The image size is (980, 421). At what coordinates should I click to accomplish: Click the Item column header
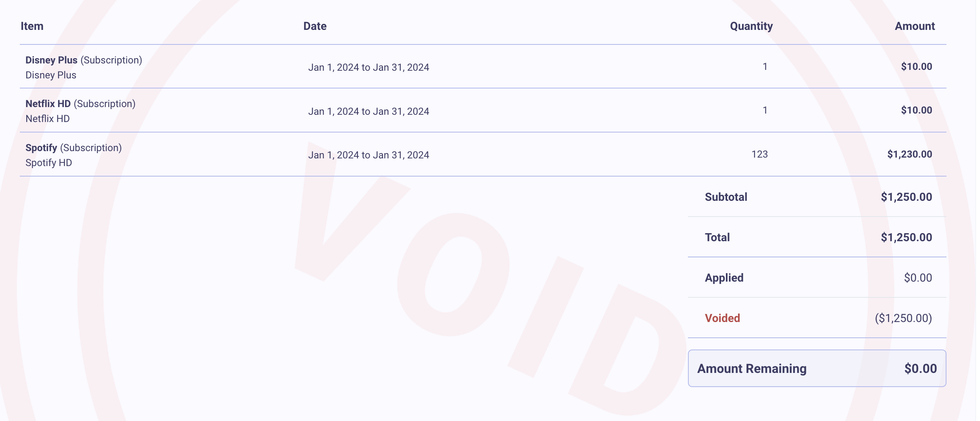[x=32, y=26]
